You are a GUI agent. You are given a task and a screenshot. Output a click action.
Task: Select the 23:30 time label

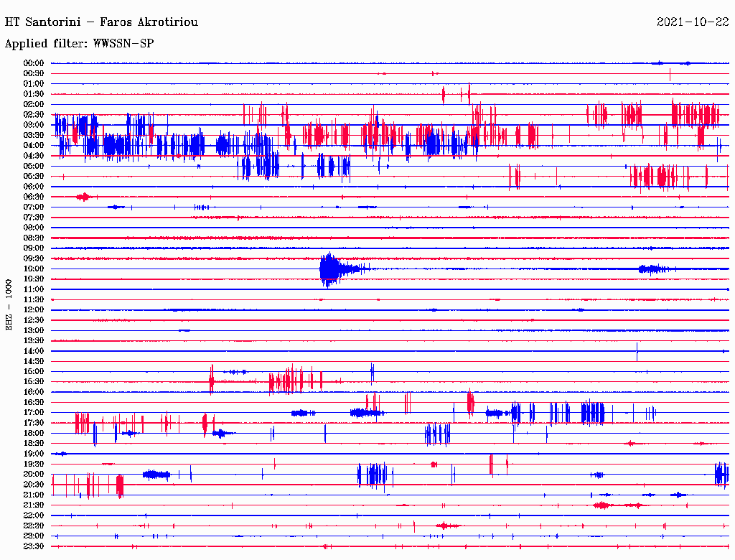point(34,546)
